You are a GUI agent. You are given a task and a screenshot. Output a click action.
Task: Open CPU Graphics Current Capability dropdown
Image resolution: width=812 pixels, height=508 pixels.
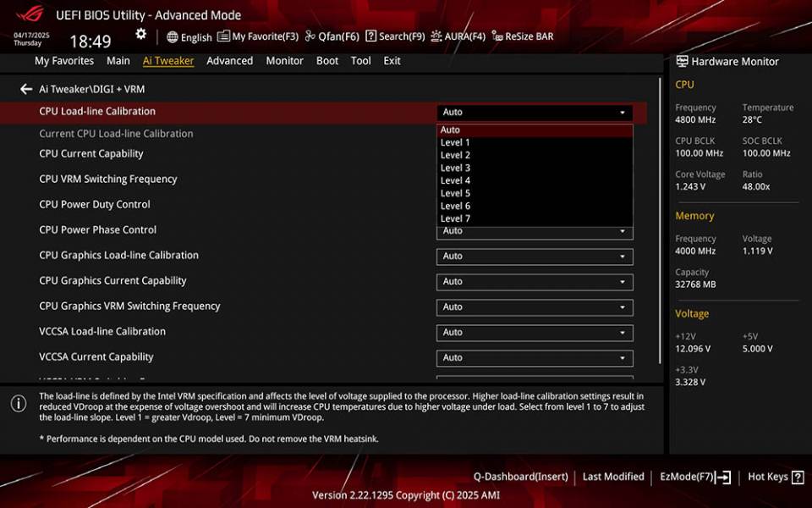pyautogui.click(x=535, y=282)
